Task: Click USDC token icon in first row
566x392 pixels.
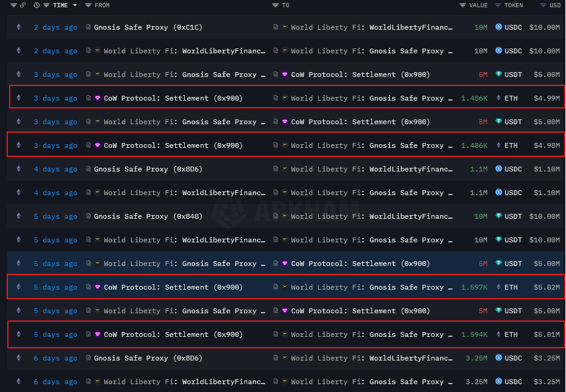Action: click(499, 27)
